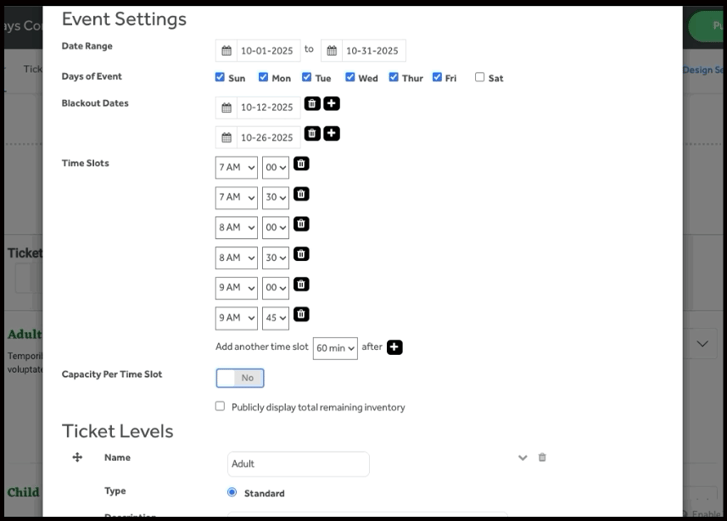The image size is (727, 521).
Task: Toggle Capacity Per Time Slot switch
Action: tap(240, 378)
